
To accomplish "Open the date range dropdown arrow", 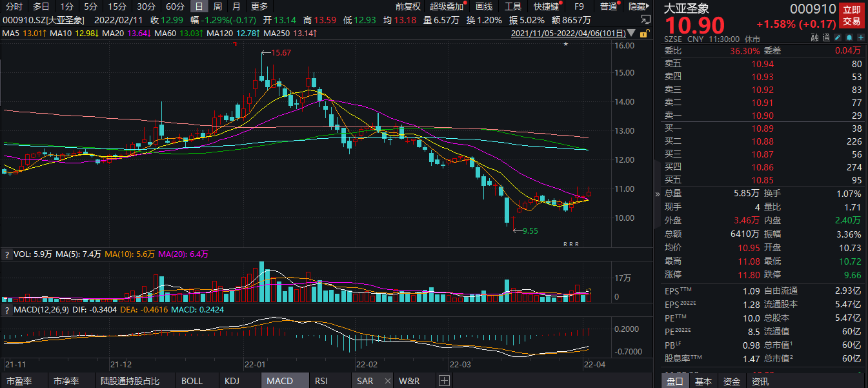I will (631, 33).
